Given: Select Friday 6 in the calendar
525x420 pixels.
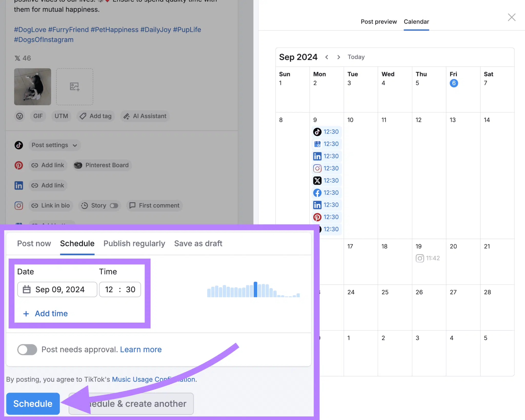Looking at the screenshot, I should pos(454,83).
